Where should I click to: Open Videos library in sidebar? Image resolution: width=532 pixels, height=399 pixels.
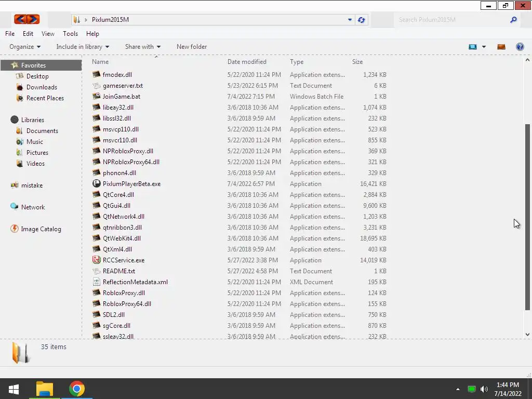35,163
